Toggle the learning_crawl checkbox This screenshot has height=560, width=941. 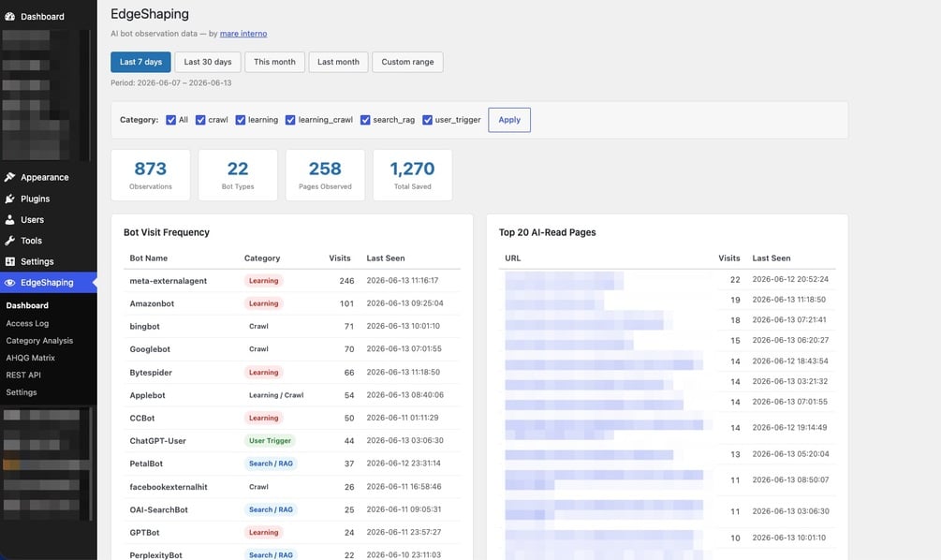pyautogui.click(x=290, y=120)
